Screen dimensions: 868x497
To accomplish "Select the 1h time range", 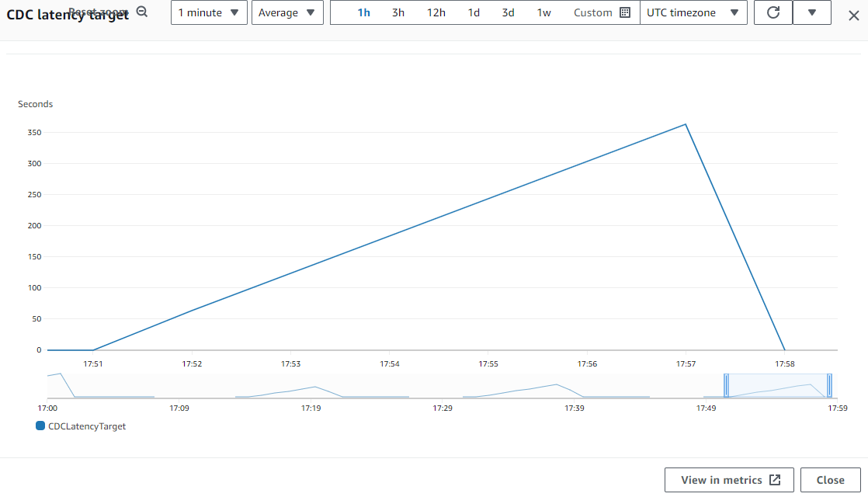I will [363, 12].
